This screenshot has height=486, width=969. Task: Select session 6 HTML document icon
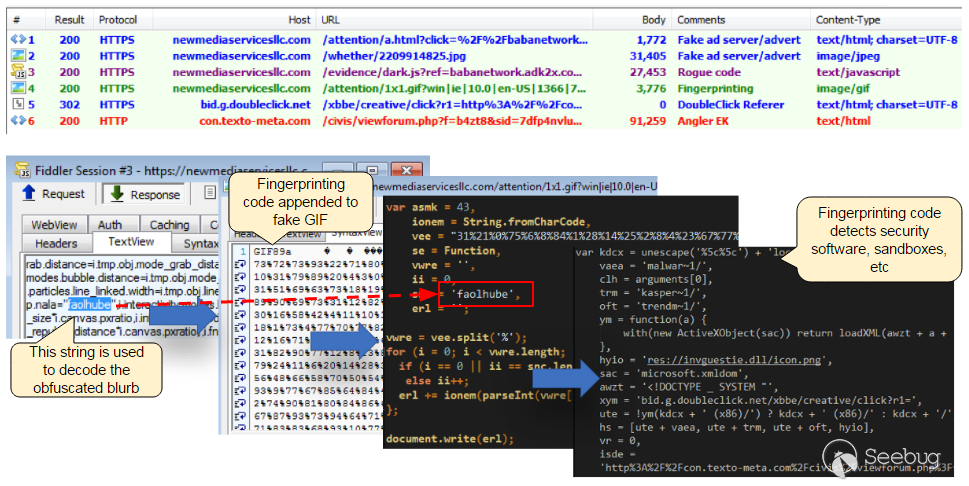17,121
